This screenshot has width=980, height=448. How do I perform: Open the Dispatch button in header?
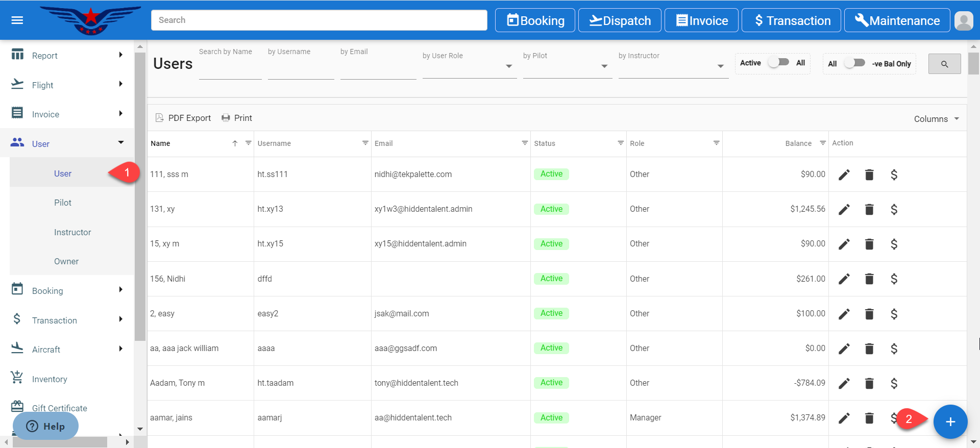click(620, 21)
